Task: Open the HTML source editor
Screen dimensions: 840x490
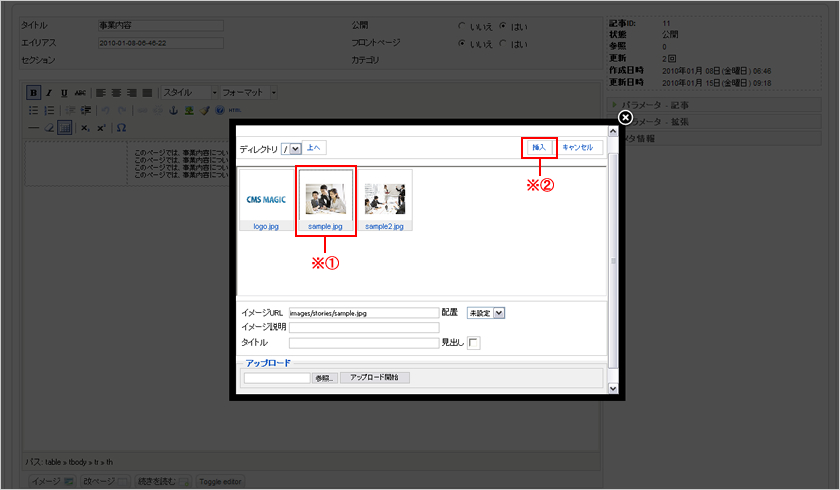Action: pyautogui.click(x=235, y=110)
